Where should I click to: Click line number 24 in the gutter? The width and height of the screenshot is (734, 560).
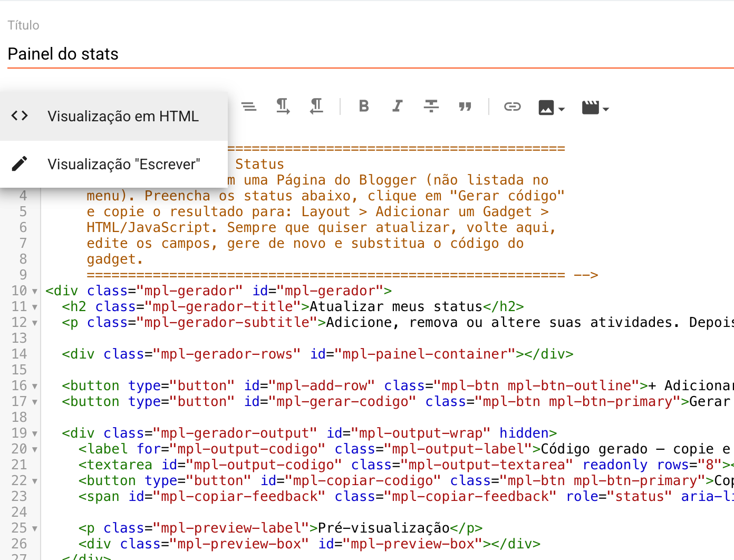coord(20,512)
